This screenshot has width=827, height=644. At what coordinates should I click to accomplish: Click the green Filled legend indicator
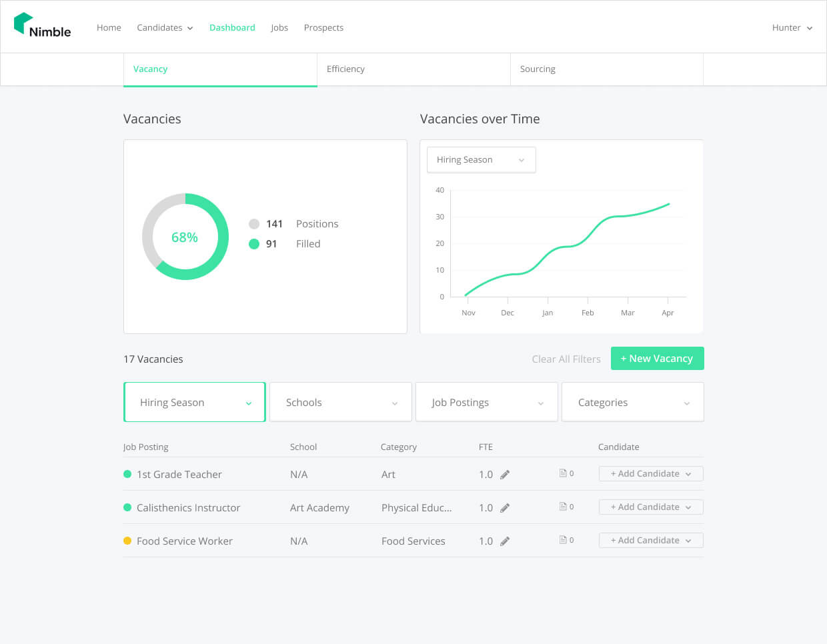click(254, 243)
